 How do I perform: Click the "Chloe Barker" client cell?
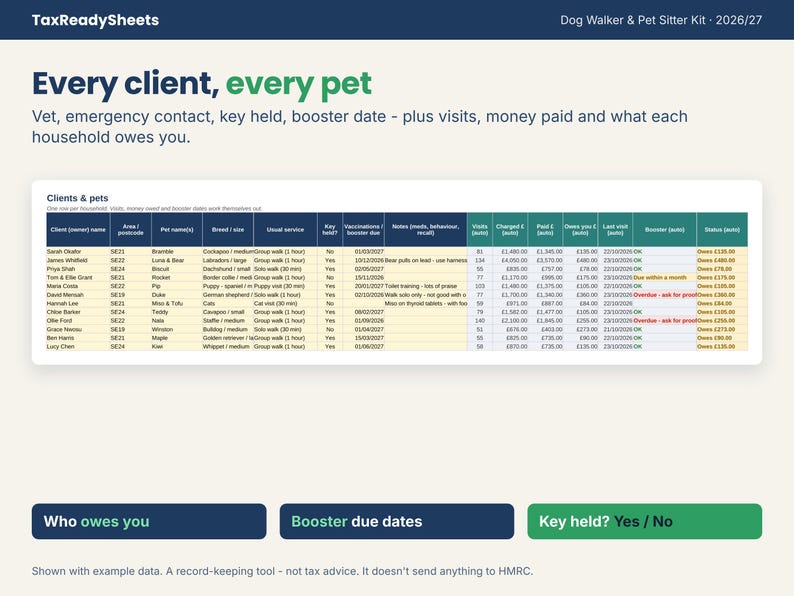[78, 312]
